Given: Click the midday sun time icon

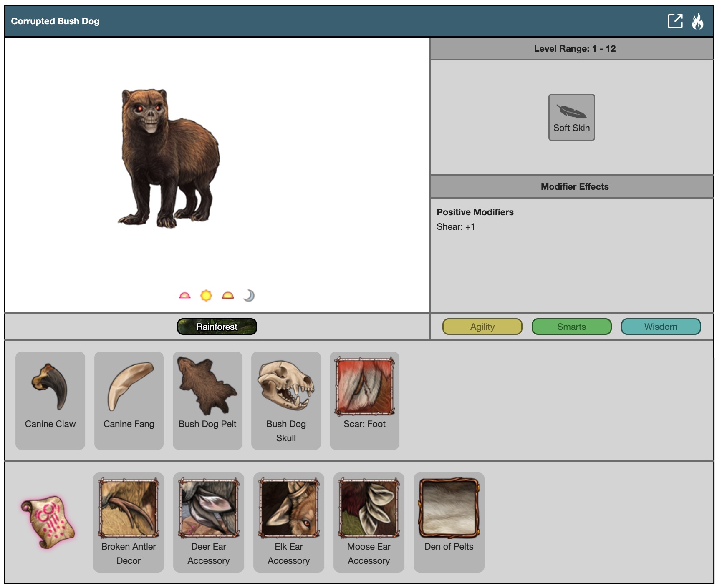Looking at the screenshot, I should click(206, 296).
